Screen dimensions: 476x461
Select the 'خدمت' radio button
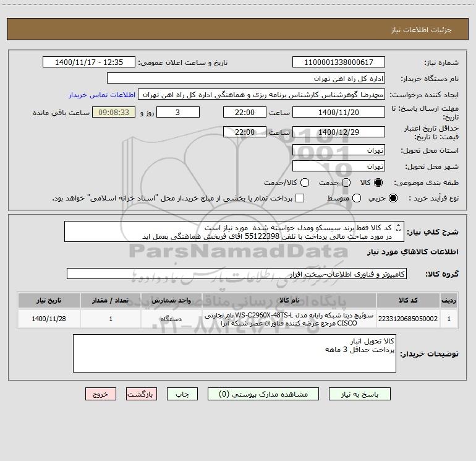346,183
